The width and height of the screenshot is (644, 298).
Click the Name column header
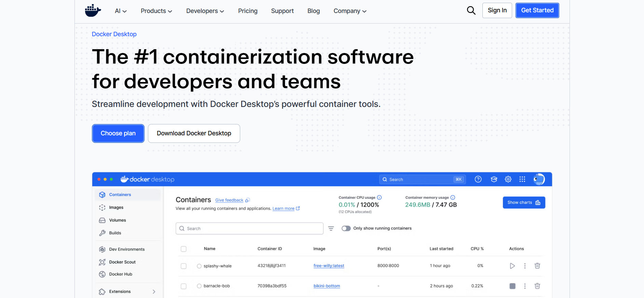pyautogui.click(x=210, y=249)
